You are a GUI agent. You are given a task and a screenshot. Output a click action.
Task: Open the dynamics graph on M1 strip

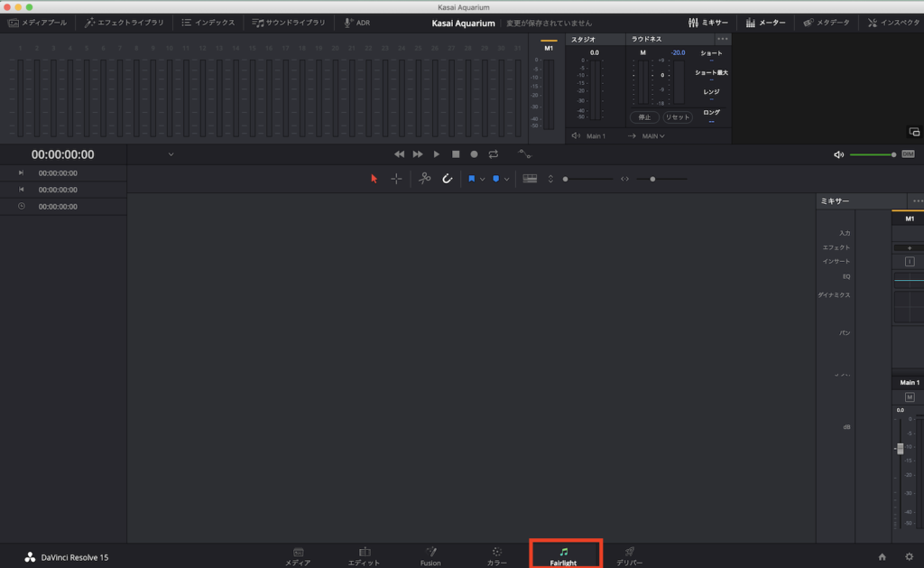point(909,306)
